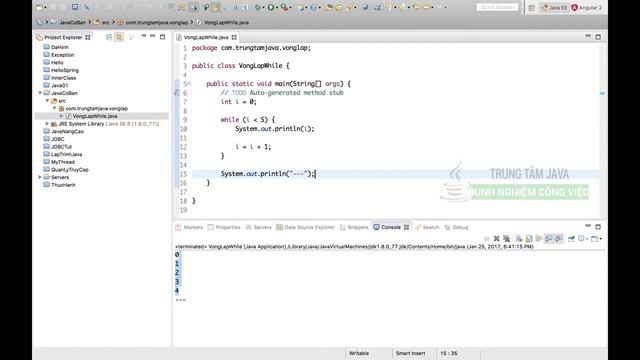This screenshot has height=360, width=640.
Task: Open the Servers tab in bottom panel
Action: tap(258, 227)
